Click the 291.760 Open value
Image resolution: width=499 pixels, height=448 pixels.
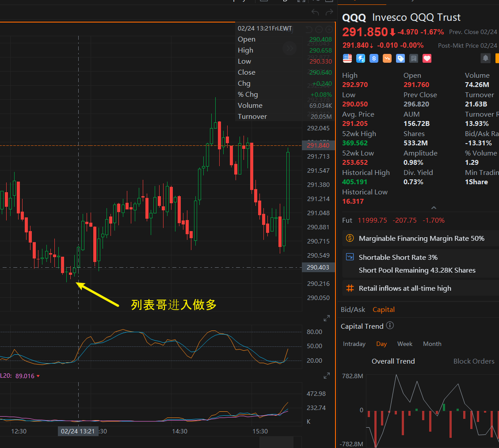coord(416,85)
